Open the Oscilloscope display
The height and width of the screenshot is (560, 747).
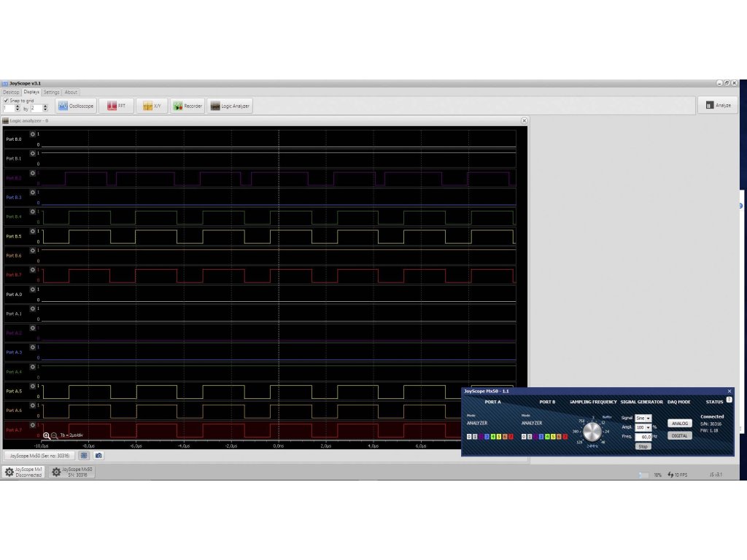[x=76, y=106]
